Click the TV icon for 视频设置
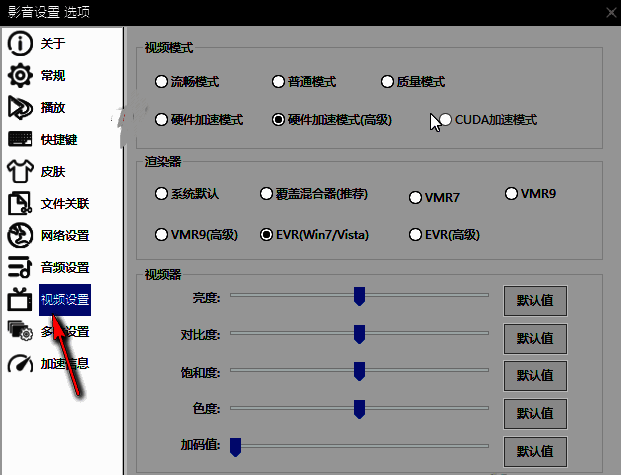 [20, 299]
